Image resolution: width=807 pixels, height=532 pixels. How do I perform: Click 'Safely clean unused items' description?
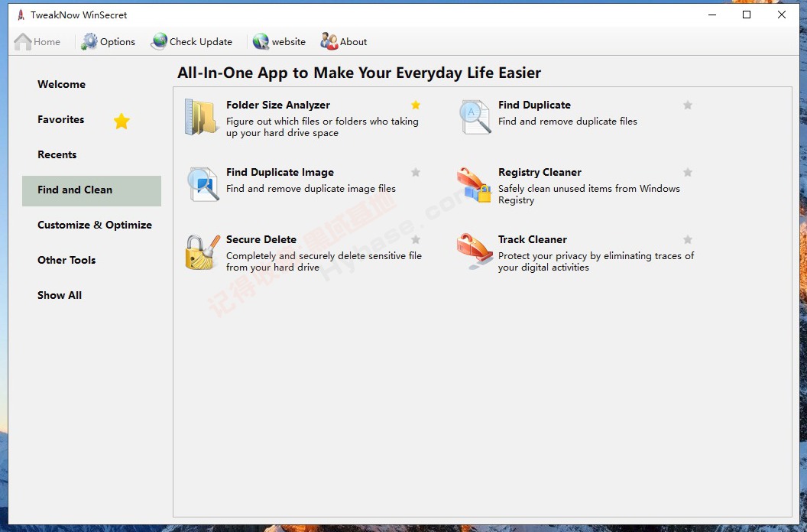[x=588, y=195]
